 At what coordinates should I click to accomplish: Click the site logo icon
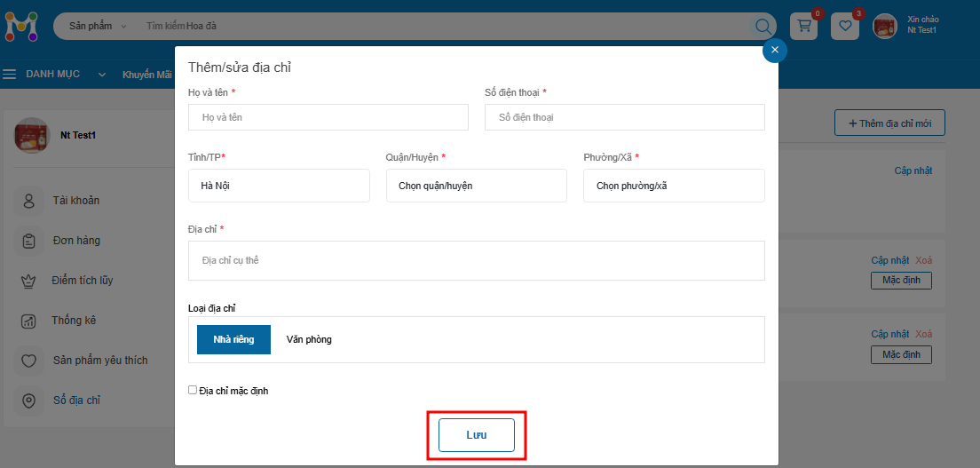(22, 26)
